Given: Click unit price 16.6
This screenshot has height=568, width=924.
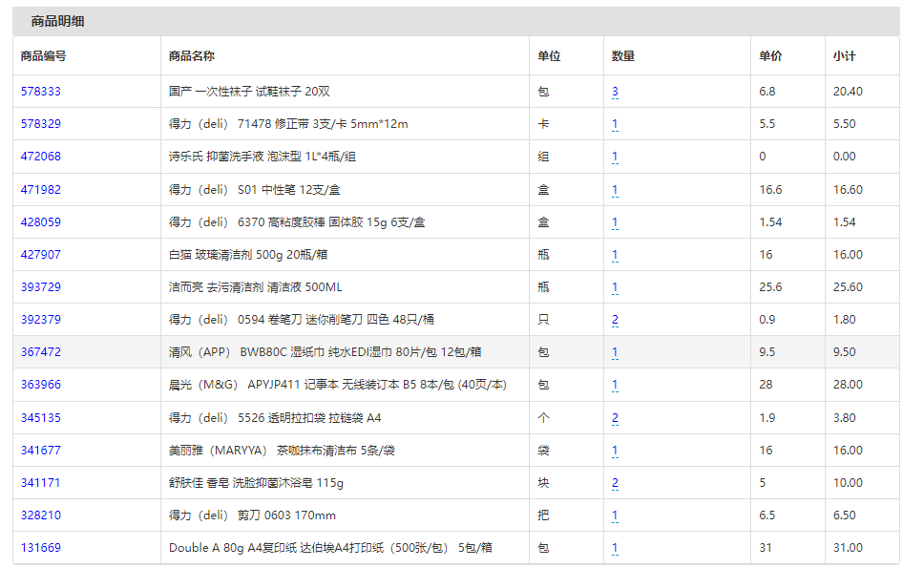Looking at the screenshot, I should pos(770,190).
